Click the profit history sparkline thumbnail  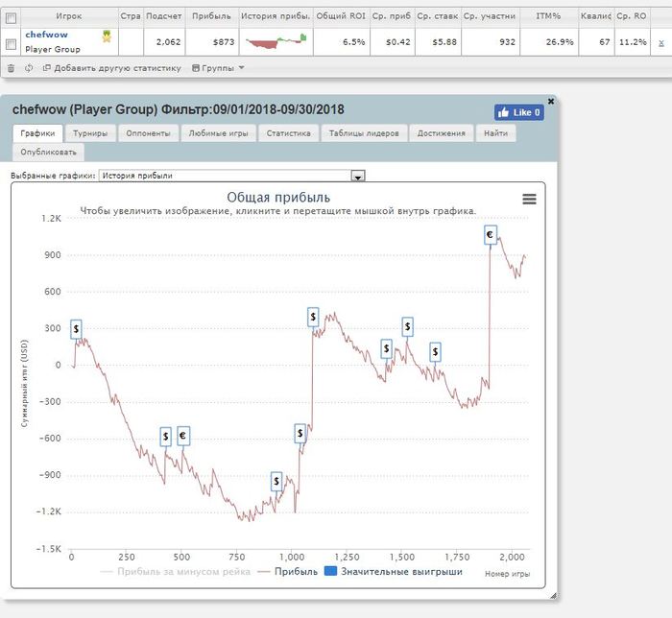tap(276, 41)
